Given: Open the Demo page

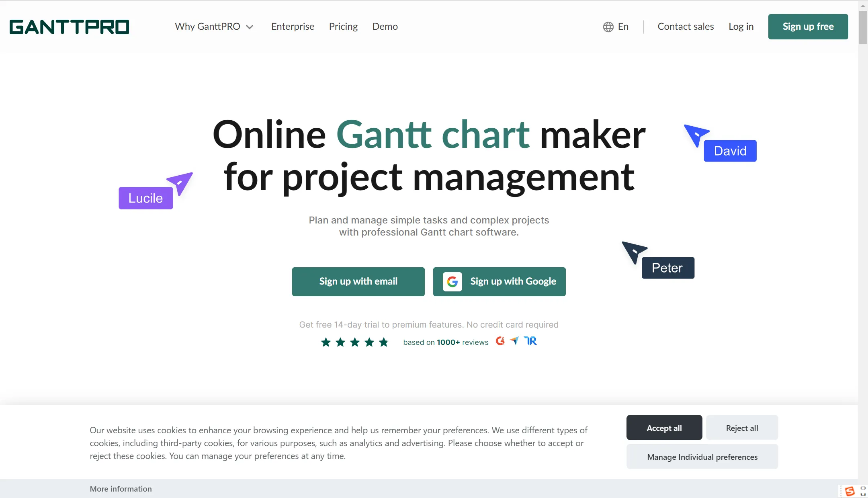Looking at the screenshot, I should click(x=385, y=27).
